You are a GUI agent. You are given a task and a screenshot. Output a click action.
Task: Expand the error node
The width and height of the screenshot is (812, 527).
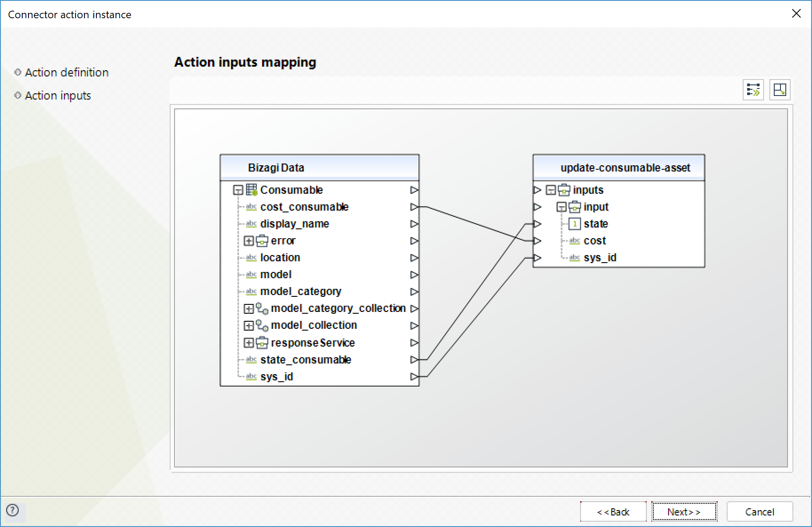tap(249, 241)
